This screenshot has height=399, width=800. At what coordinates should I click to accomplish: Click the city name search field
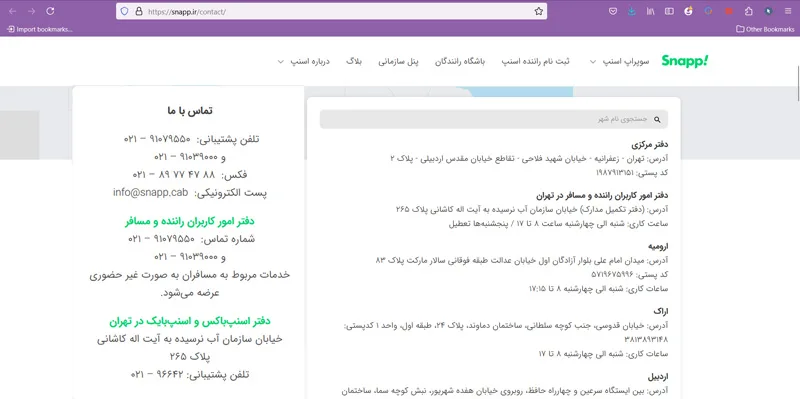coord(493,119)
